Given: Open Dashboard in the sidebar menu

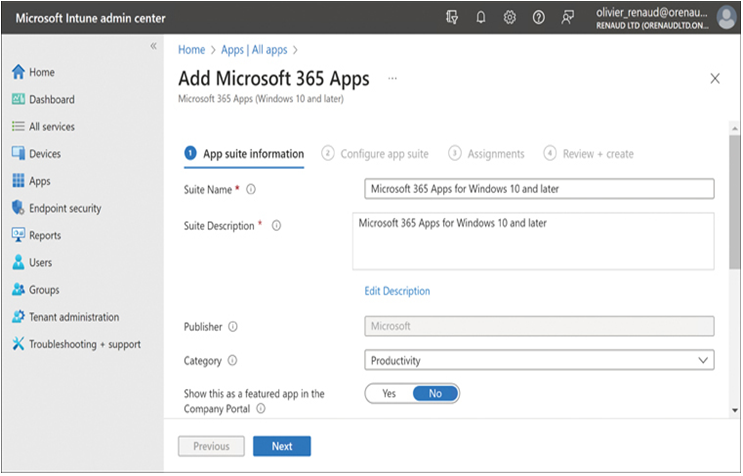Looking at the screenshot, I should pyautogui.click(x=52, y=99).
